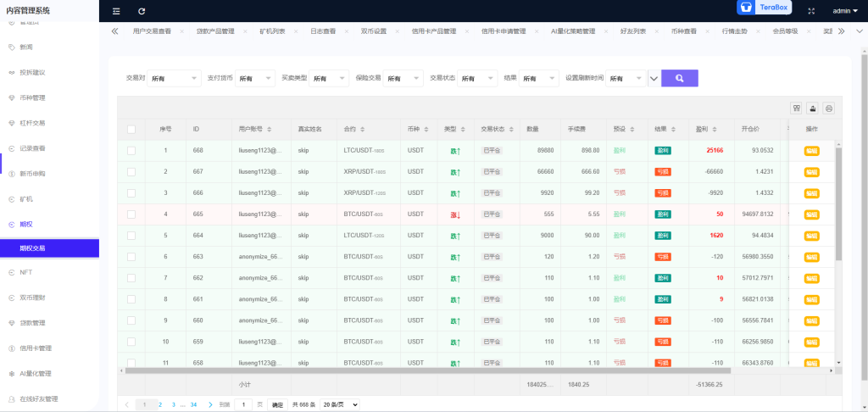Check the select-all checkbox in table header
The height and width of the screenshot is (412, 868).
(131, 130)
